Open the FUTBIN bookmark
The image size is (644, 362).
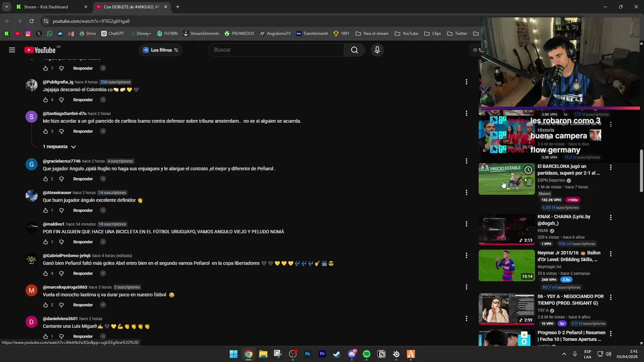coord(167,34)
